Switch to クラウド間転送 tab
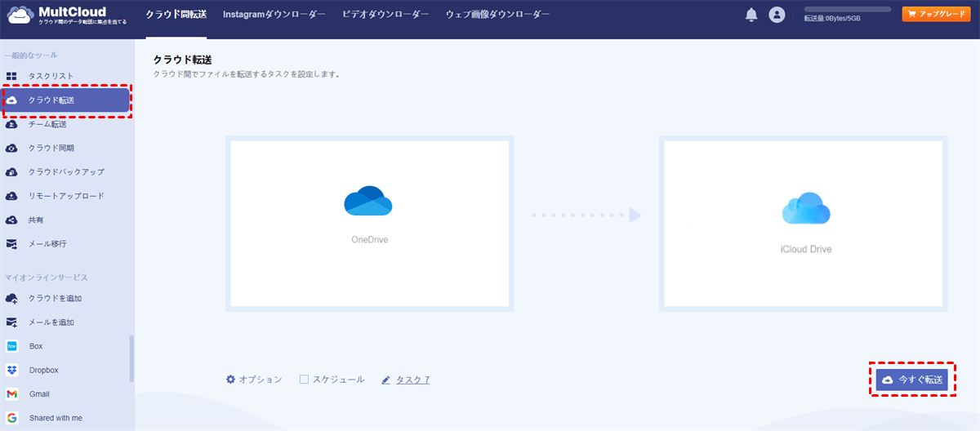The width and height of the screenshot is (980, 431). coord(176,15)
